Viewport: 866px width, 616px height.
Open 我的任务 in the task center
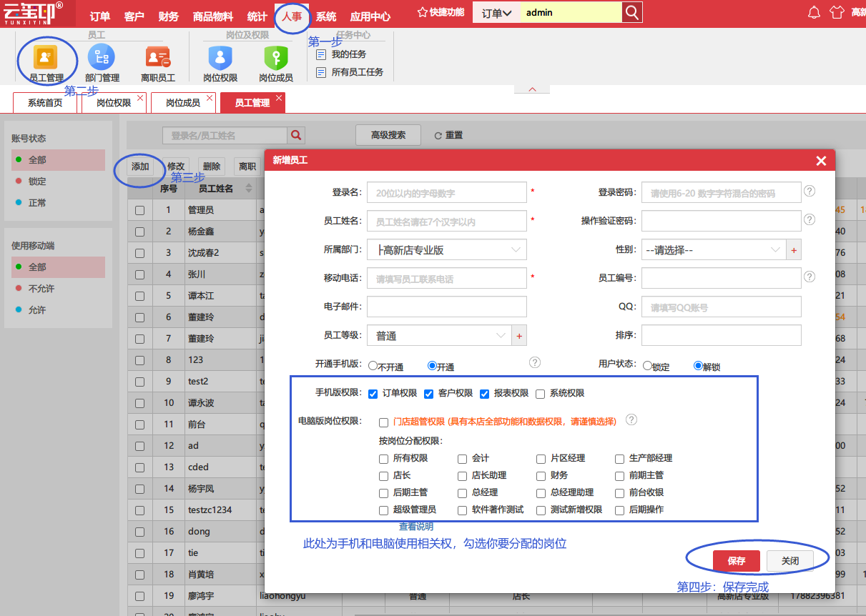[342, 54]
